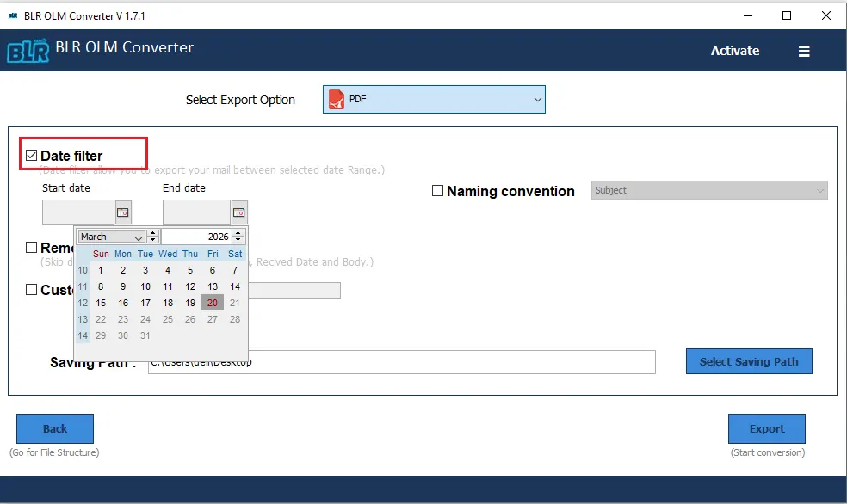Click the PDF icon in the export option
Screen dimensions: 847x504
[336, 100]
